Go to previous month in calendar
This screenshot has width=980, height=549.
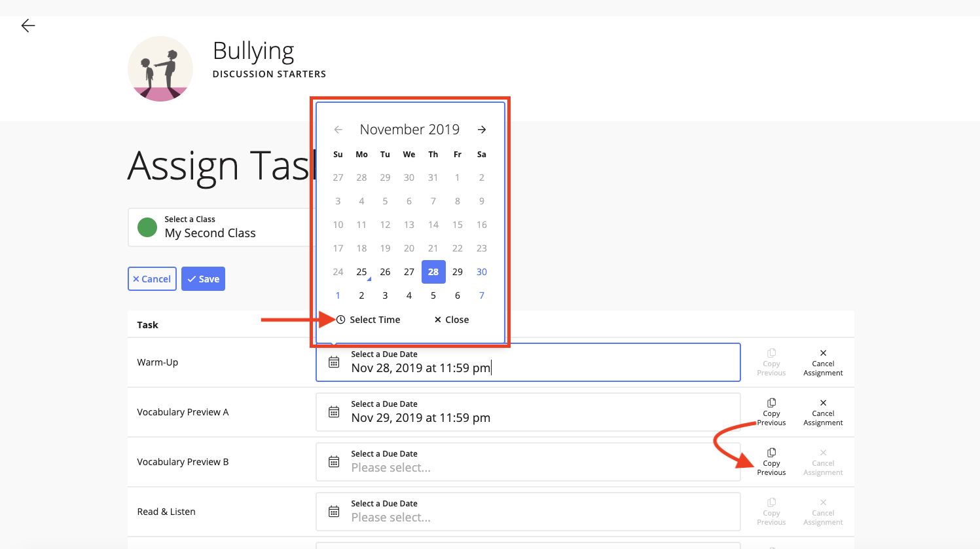(x=338, y=130)
